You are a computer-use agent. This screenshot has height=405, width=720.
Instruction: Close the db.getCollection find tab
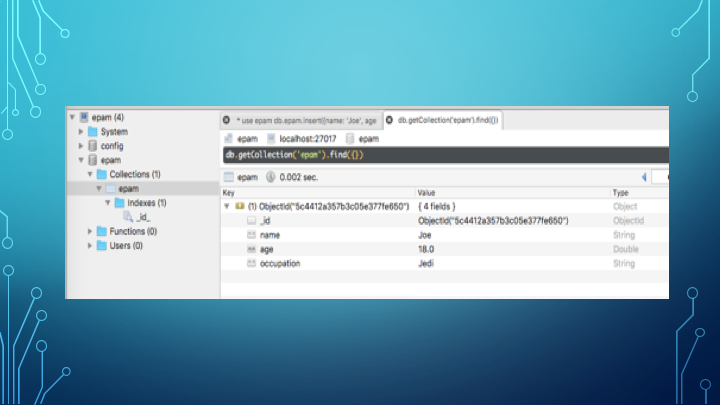389,120
